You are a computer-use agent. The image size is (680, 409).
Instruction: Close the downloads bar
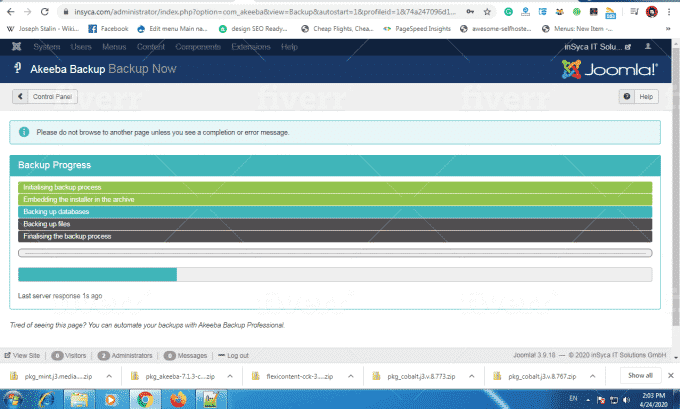pos(670,376)
